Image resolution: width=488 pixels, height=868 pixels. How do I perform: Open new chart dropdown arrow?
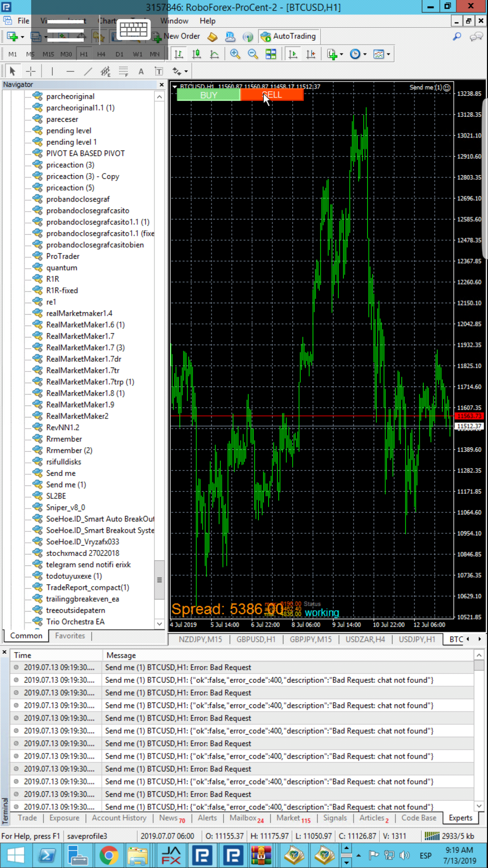coord(22,37)
